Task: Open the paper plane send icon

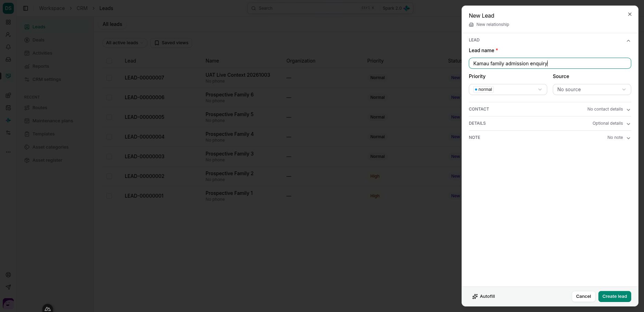Action: [8, 287]
